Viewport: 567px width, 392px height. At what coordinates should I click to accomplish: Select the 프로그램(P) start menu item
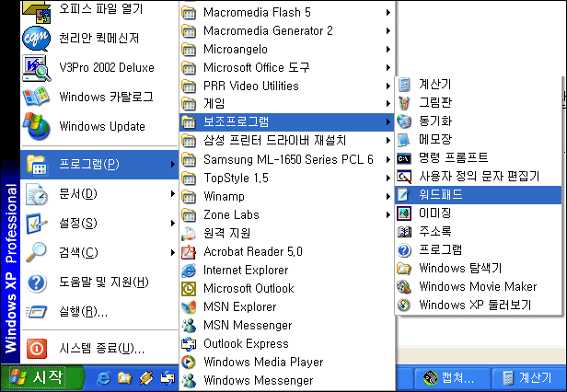[99, 165]
